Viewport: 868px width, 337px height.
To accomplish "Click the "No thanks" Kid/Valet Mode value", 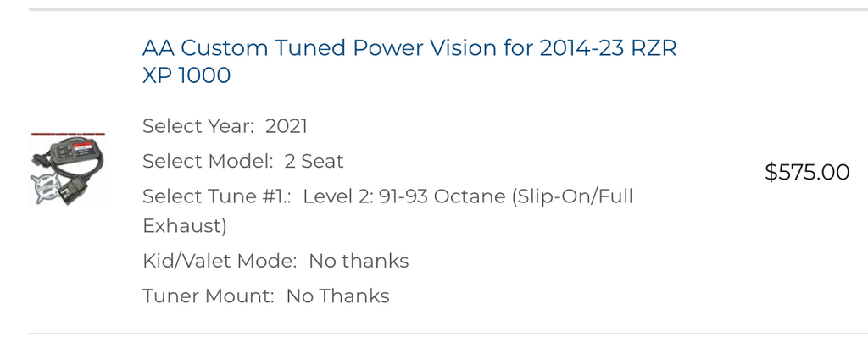I will pos(359,261).
